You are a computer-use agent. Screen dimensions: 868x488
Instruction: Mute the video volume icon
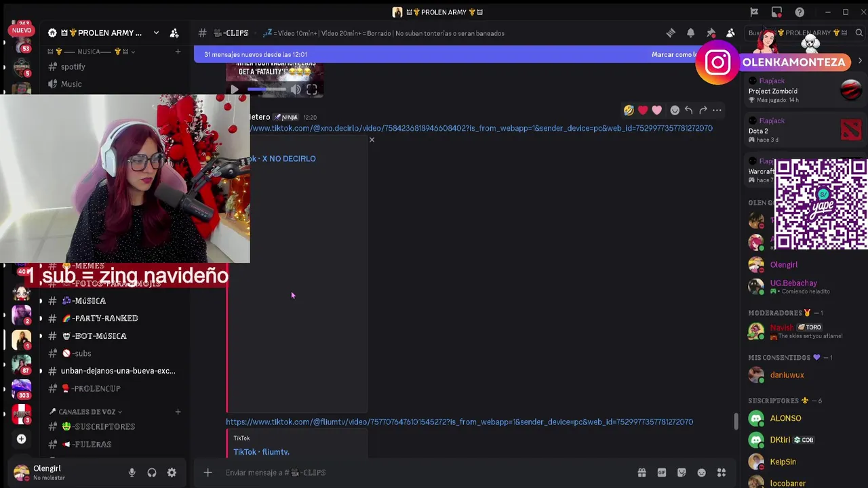point(296,89)
